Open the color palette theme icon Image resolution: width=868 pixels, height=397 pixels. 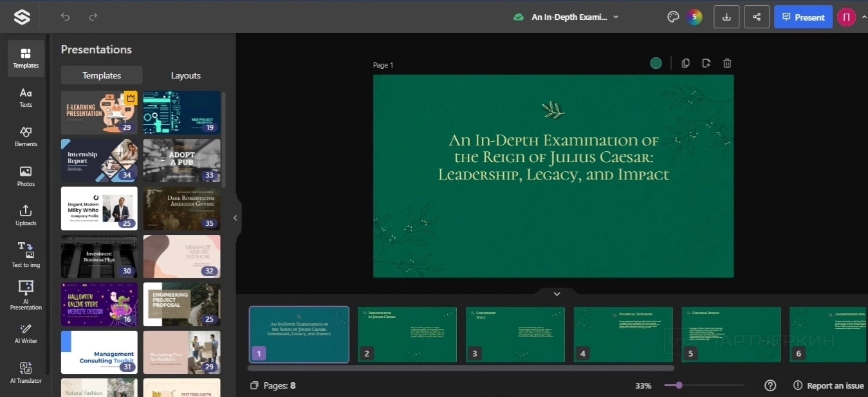click(673, 17)
